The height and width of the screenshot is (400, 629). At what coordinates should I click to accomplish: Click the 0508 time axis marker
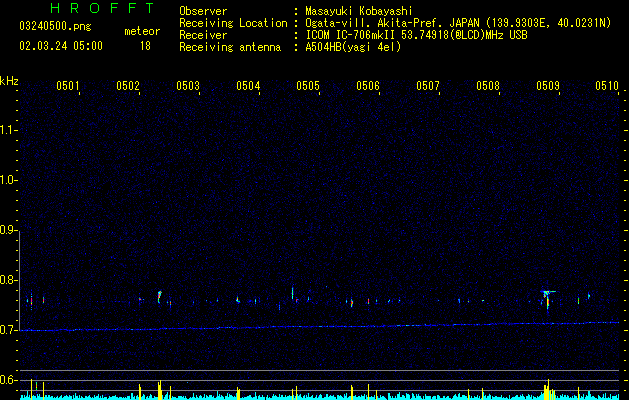pyautogui.click(x=488, y=86)
